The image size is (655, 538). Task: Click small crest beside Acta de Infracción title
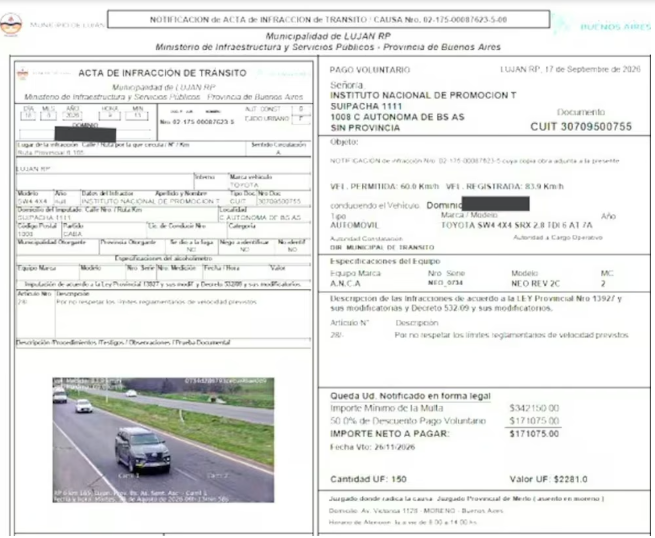22,74
